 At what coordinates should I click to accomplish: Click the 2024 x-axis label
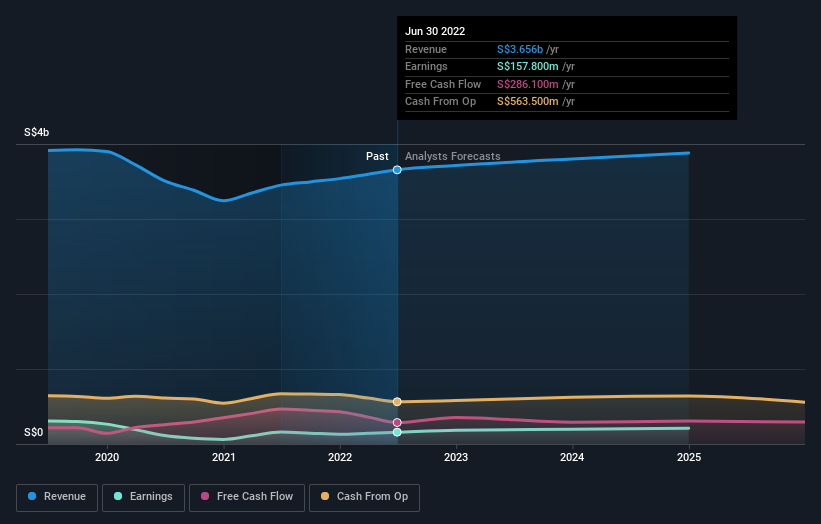coord(572,457)
